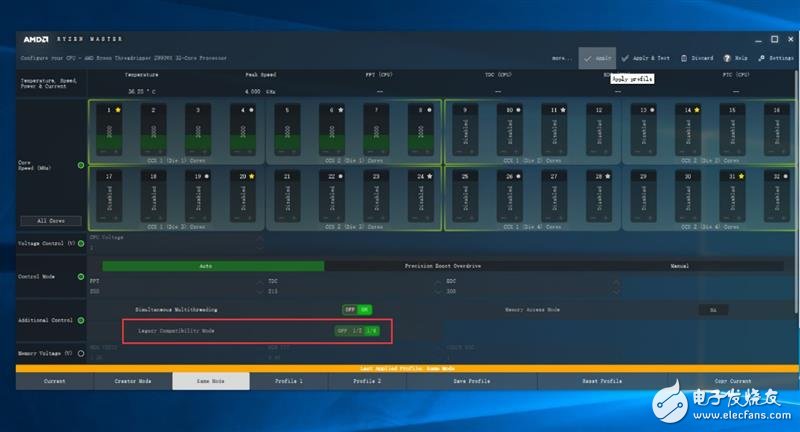Click the Discard trash icon
Viewport: 800px width, 432px height.
[x=684, y=58]
